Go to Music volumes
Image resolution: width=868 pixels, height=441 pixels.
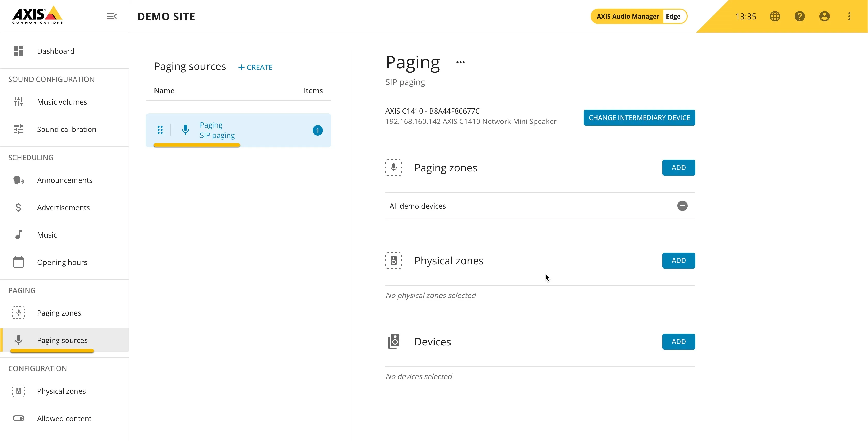[x=64, y=102]
